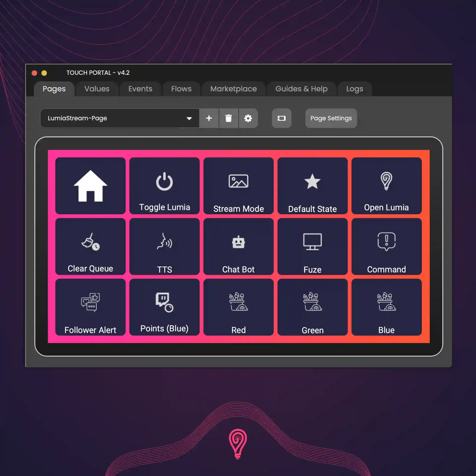
Task: Open the Flows tab
Action: (x=181, y=89)
